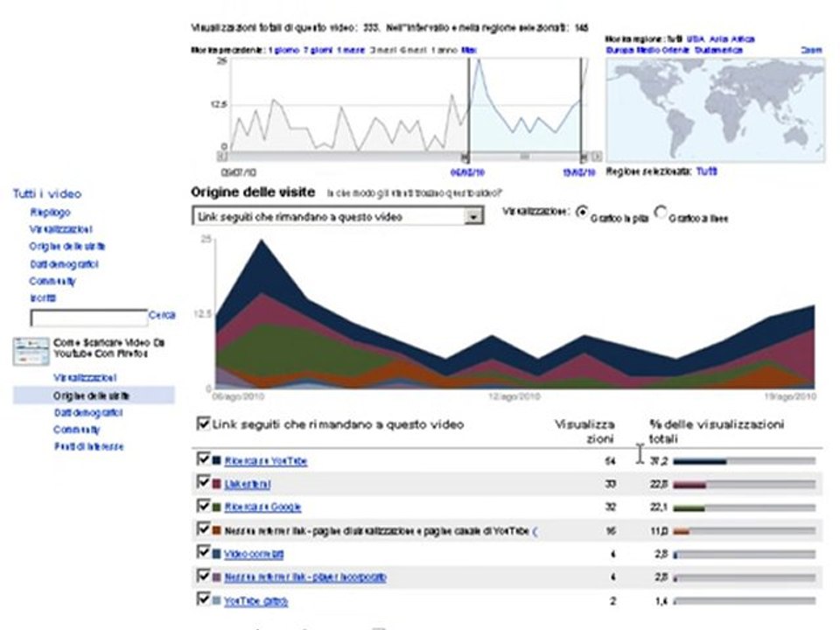The height and width of the screenshot is (630, 840).
Task: Uncheck the Ricerca su Google row checkbox
Action: pos(203,506)
